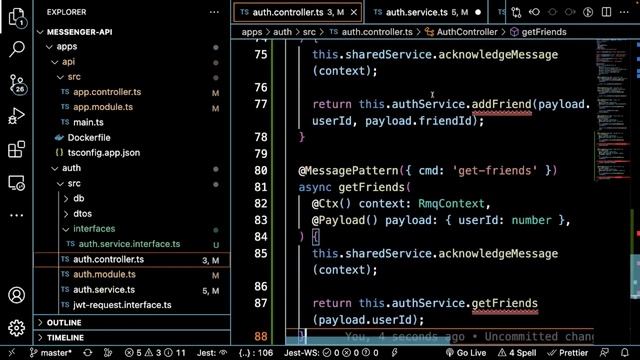Open jwt-request.interface.ts file

point(122,305)
